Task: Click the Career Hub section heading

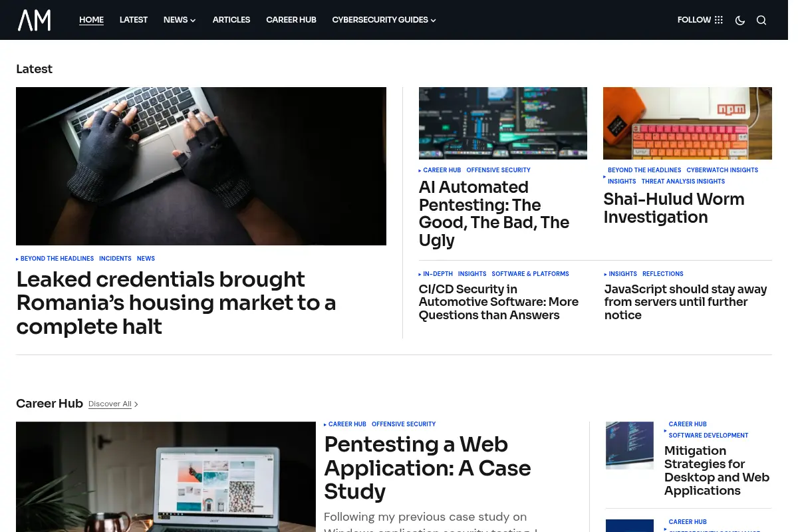Action: 49,404
